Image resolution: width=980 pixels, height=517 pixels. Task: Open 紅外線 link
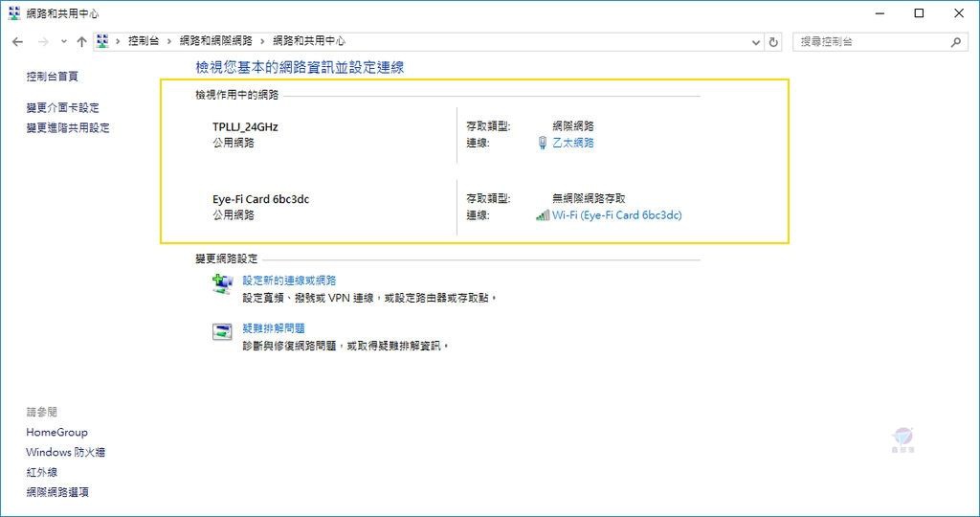(x=42, y=472)
